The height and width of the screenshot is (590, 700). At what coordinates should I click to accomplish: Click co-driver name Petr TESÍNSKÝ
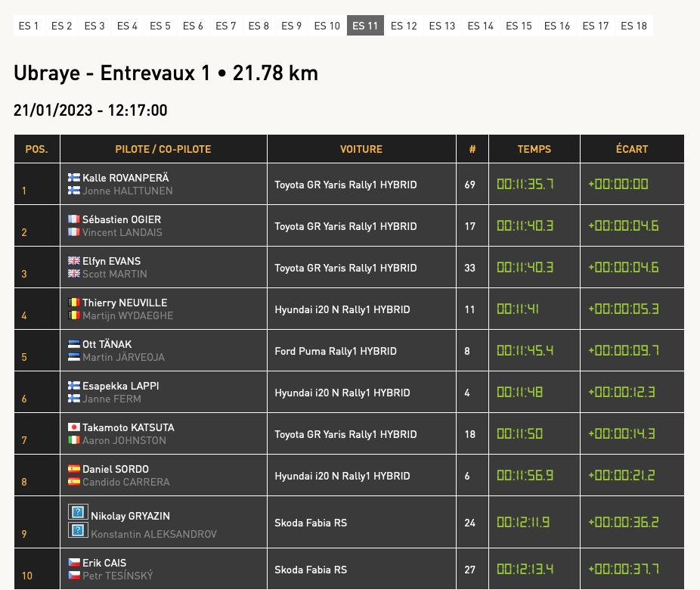point(118,576)
